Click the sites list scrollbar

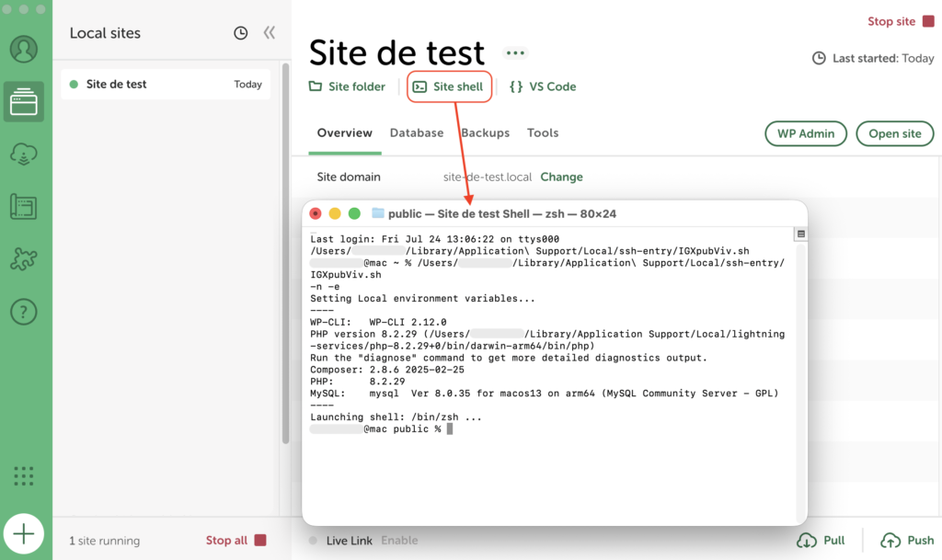(286, 253)
